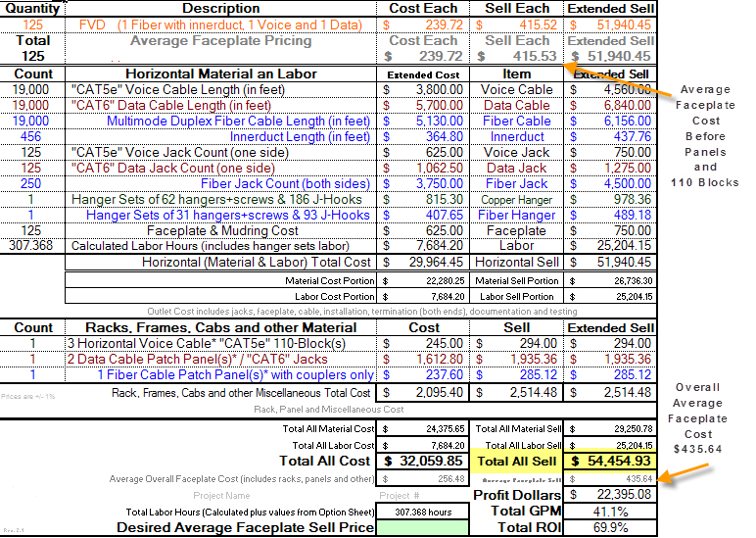
Task: Click the Rack Frames Cabs total cost 2,095.40
Action: 422,393
